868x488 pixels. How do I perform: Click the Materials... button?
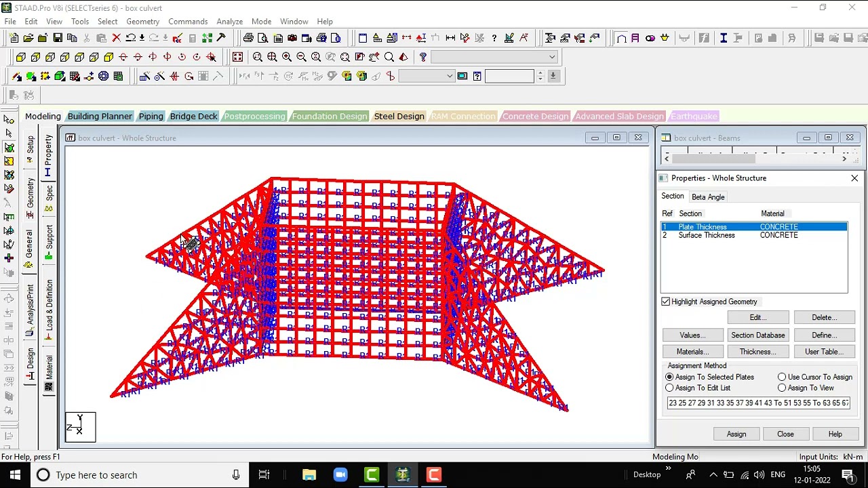692,352
